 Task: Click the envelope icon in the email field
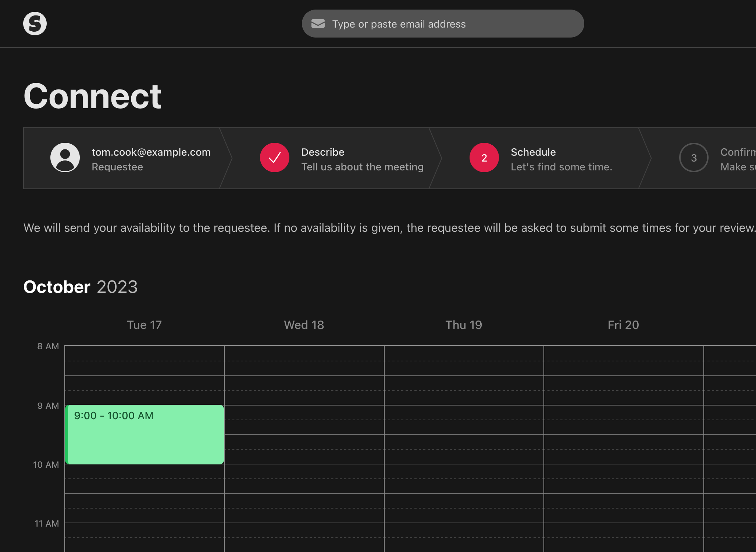318,24
